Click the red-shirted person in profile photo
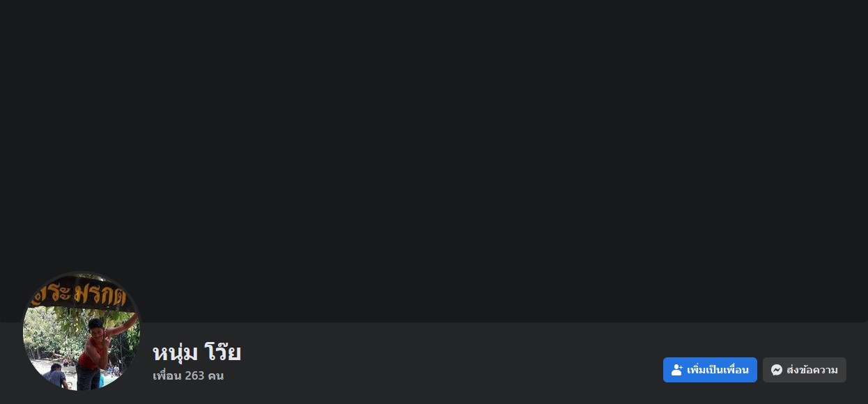This screenshot has width=868, height=404. click(95, 352)
